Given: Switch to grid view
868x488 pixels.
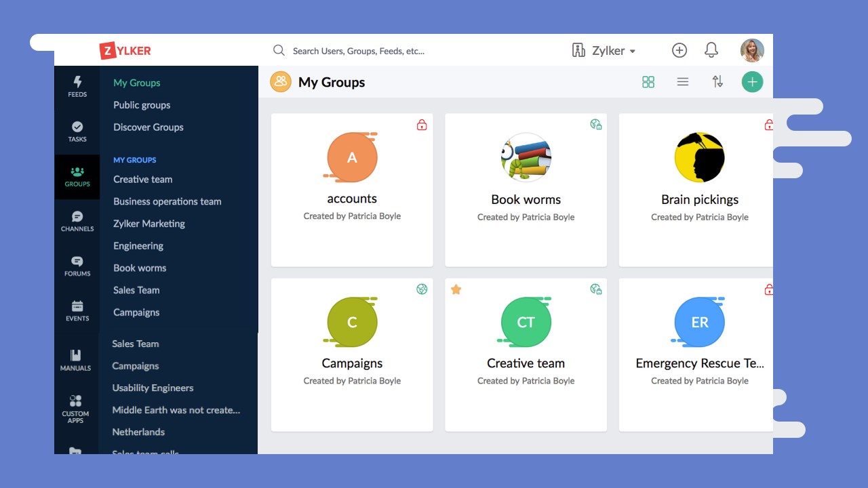Looking at the screenshot, I should [648, 82].
